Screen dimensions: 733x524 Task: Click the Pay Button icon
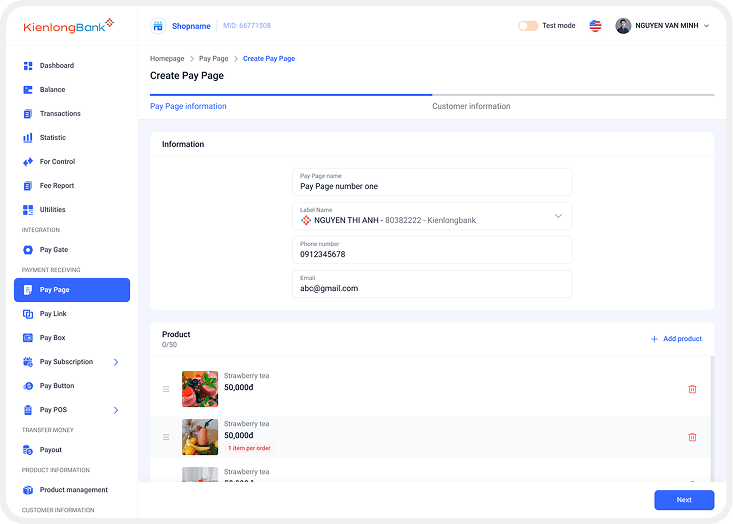pos(28,386)
